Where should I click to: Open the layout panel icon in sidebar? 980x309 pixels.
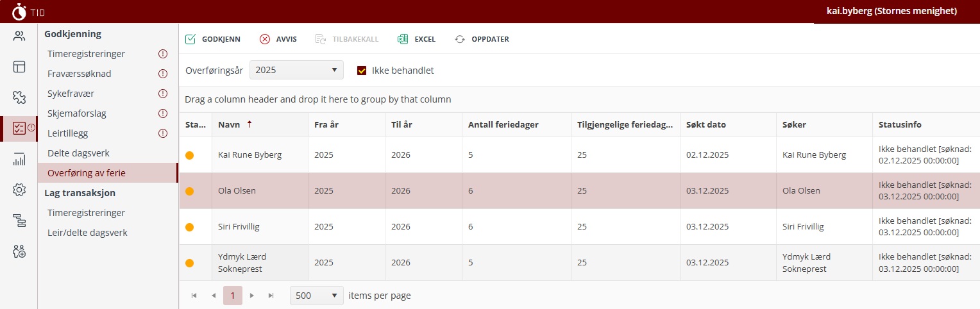pyautogui.click(x=19, y=67)
